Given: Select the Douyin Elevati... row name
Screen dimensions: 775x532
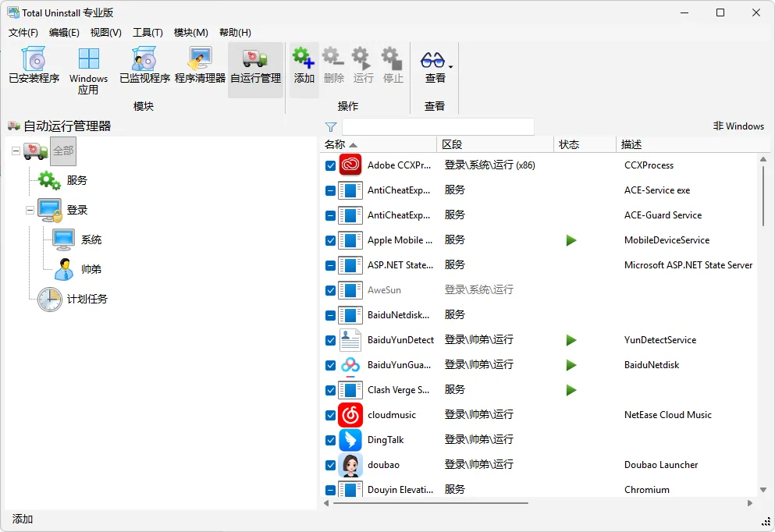Looking at the screenshot, I should pyautogui.click(x=400, y=490).
